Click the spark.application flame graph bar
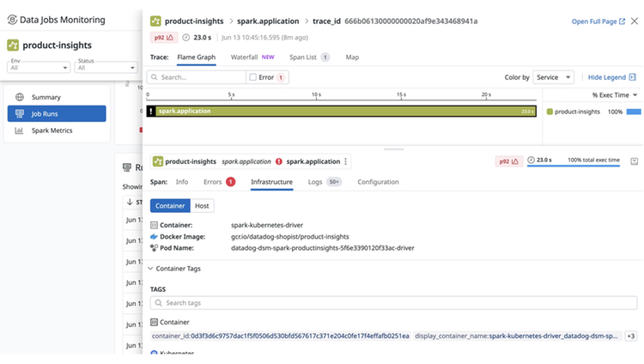Image resolution: width=644 pixels, height=364 pixels. click(341, 112)
